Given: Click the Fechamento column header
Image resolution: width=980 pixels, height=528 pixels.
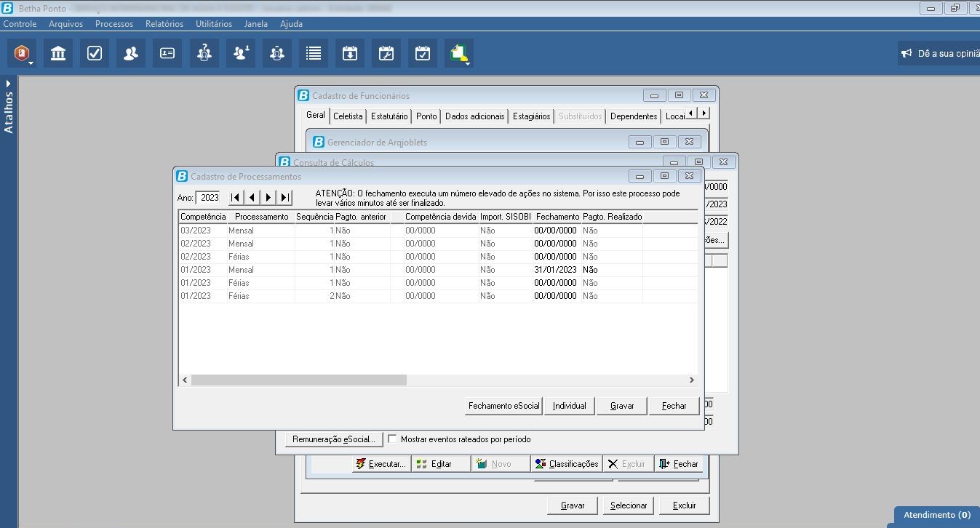Looking at the screenshot, I should [557, 217].
